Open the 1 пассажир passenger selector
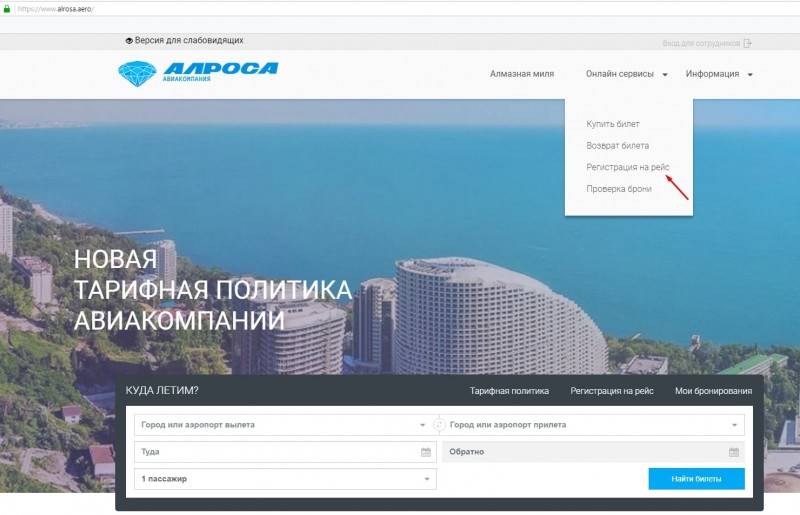This screenshot has height=515, width=800. [x=285, y=479]
